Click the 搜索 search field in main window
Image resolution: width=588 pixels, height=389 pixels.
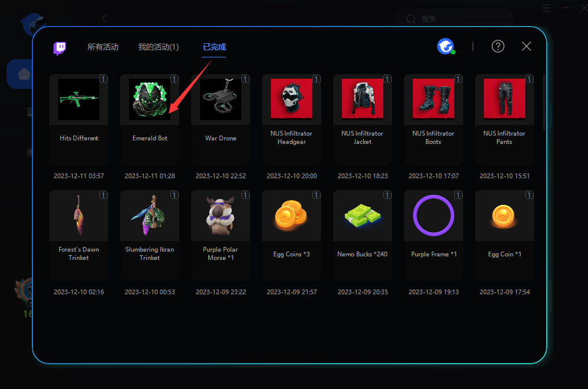click(454, 19)
